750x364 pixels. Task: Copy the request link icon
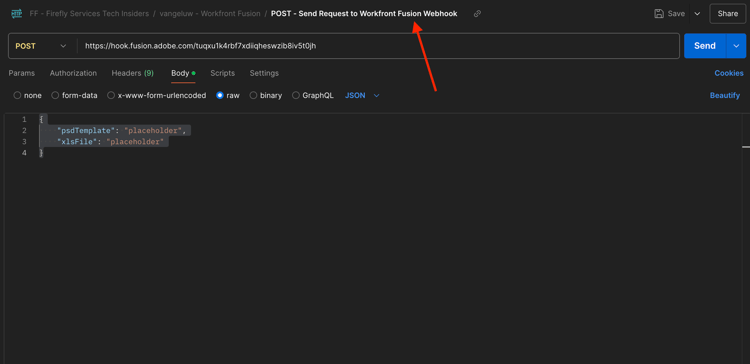(477, 14)
